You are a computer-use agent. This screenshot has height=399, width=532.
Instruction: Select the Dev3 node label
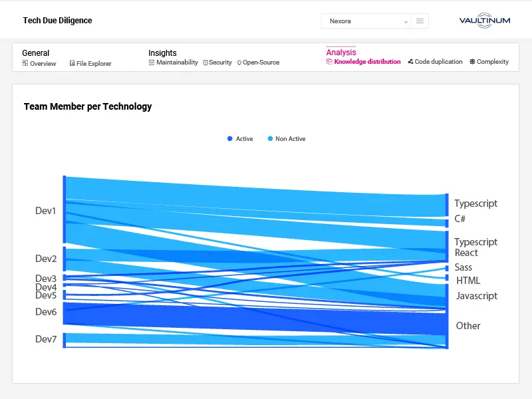click(x=46, y=278)
